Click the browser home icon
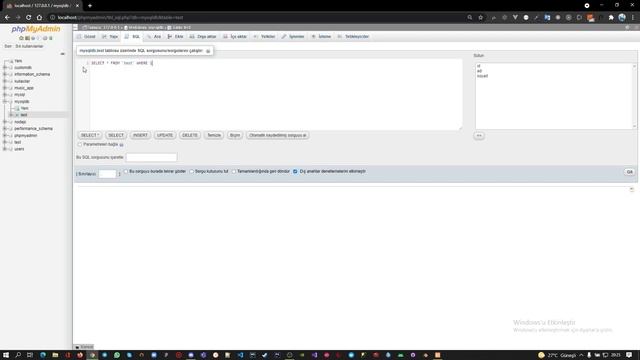 39,18
